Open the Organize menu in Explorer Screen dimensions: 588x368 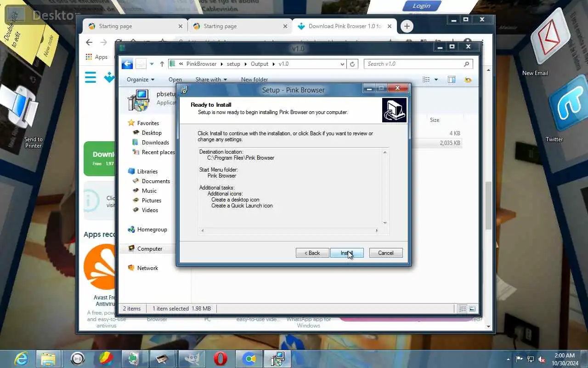tap(141, 80)
